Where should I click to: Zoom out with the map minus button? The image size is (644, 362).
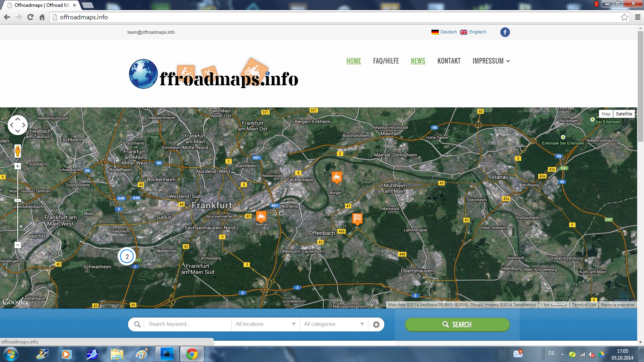tap(18, 245)
